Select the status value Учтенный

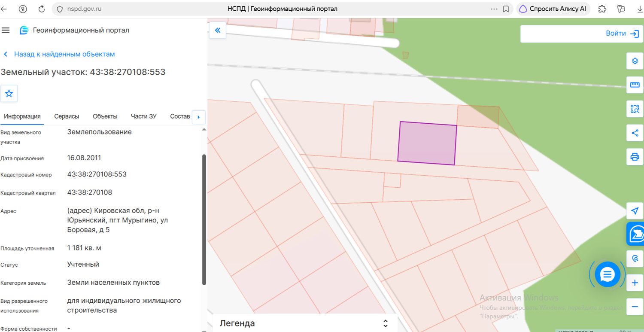tap(83, 264)
